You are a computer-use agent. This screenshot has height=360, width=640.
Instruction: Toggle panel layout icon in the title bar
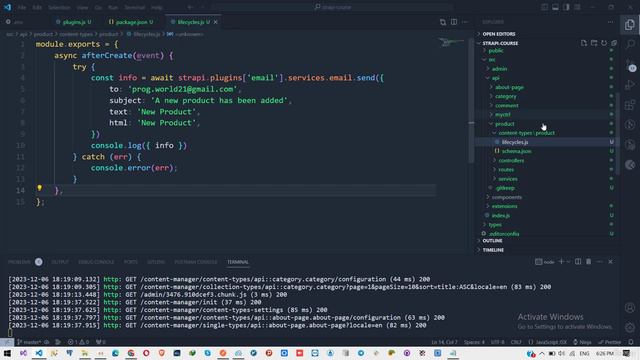(x=556, y=7)
